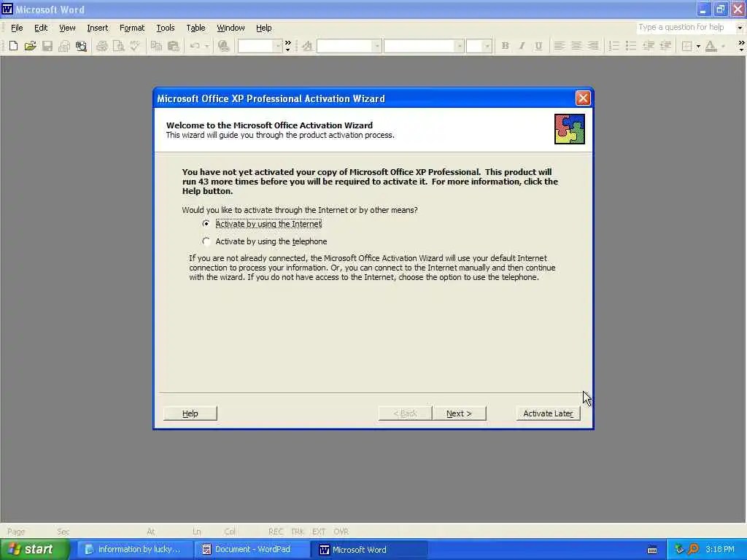The width and height of the screenshot is (747, 560).
Task: Run Spelling and Grammar check icon
Action: 135,46
